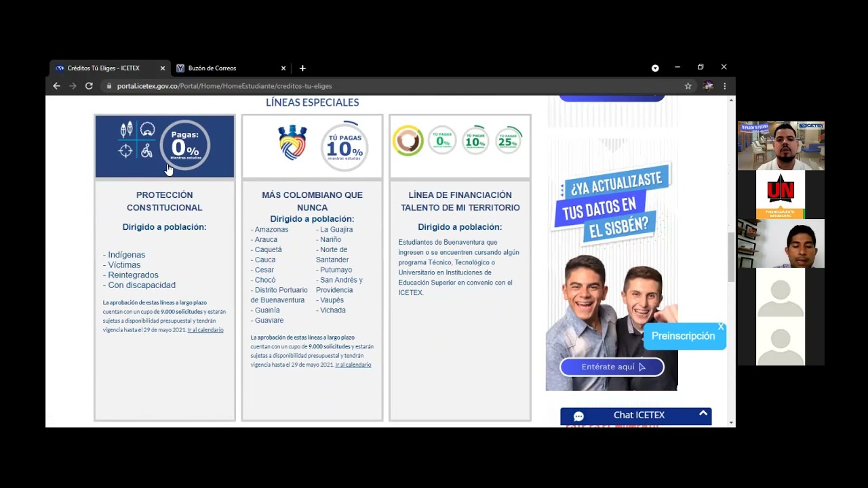868x488 pixels.
Task: Select the top presenter video thumbnail
Action: pos(781,146)
